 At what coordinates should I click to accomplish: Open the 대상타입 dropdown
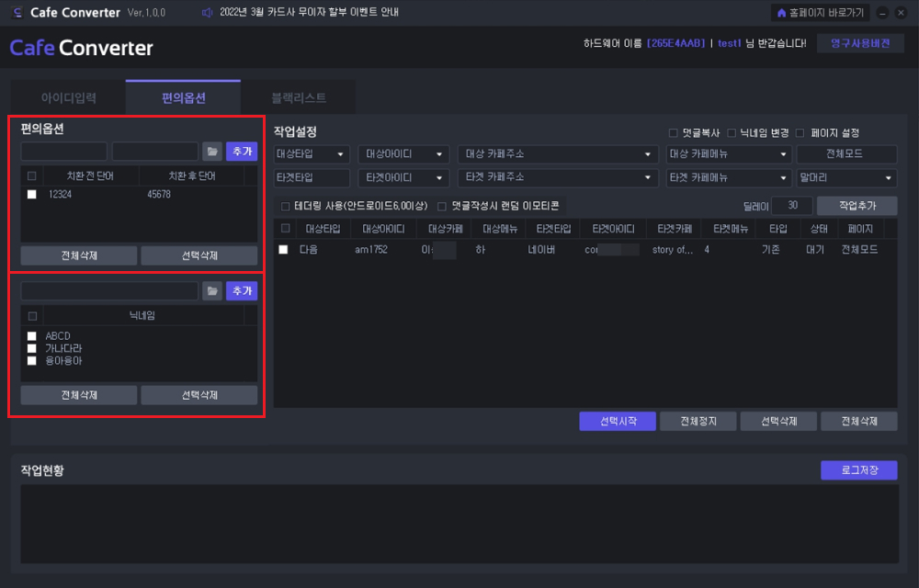pos(312,154)
